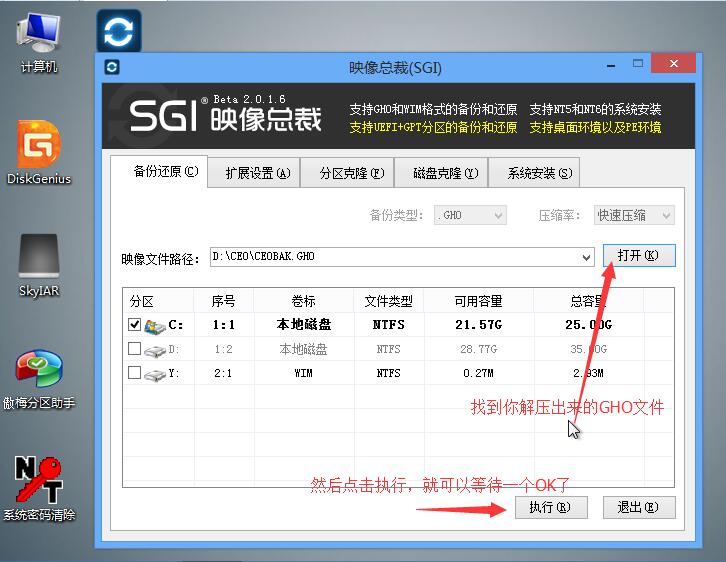Switch to the 系统安装(S) tab

pos(534,173)
